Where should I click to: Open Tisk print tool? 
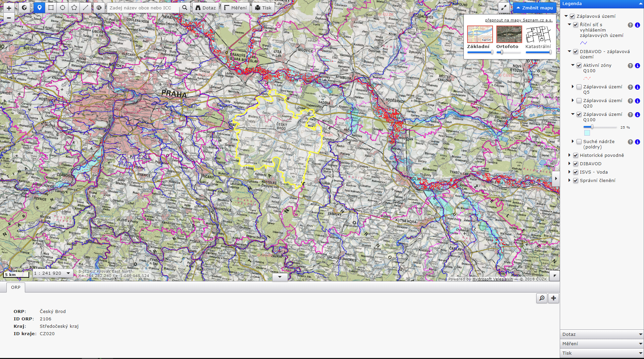coord(263,8)
